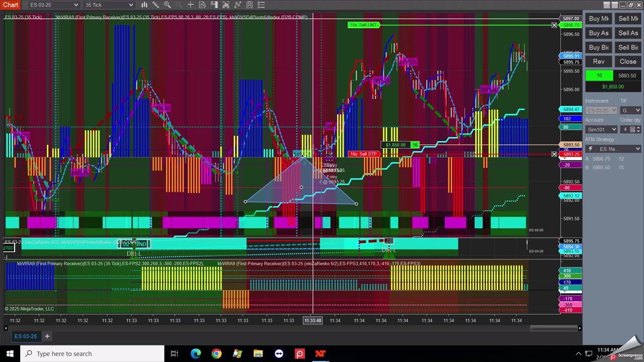
Task: Click the green position size 16 box
Action: (x=599, y=75)
